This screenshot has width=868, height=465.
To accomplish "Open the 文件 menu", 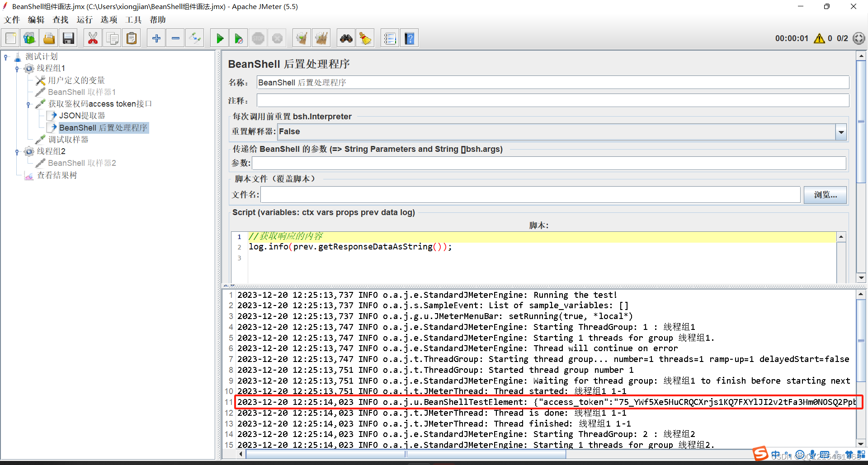I will coord(12,20).
